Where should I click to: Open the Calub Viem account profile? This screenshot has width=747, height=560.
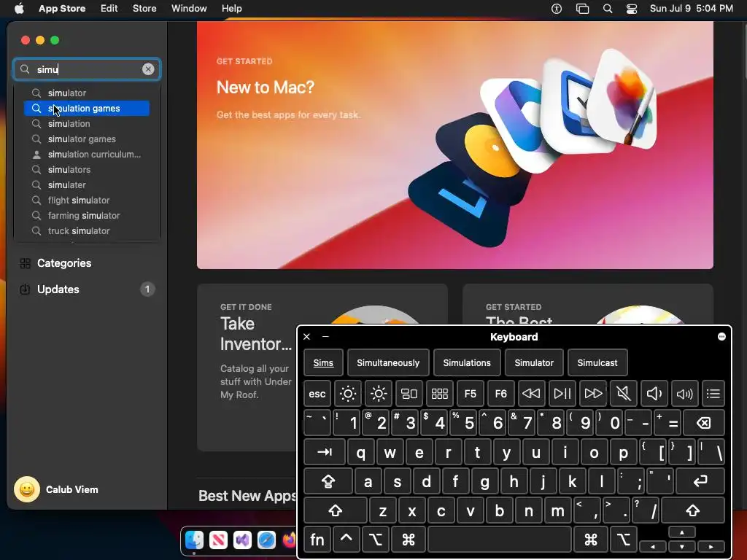[x=57, y=489]
